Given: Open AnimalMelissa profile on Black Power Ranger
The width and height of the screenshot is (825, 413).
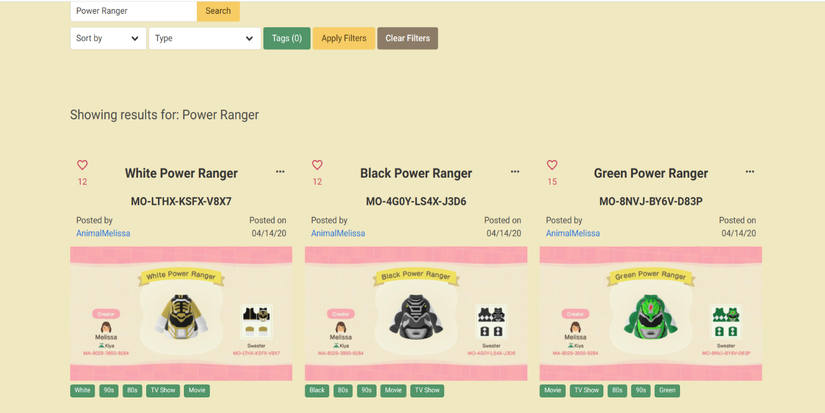Looking at the screenshot, I should 338,233.
